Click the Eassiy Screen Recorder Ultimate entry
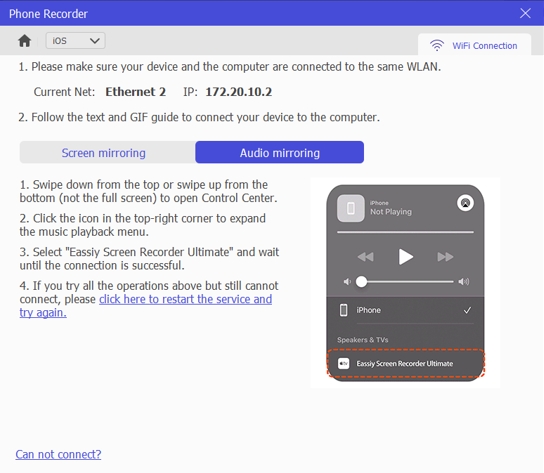The height and width of the screenshot is (473, 544). click(x=405, y=363)
